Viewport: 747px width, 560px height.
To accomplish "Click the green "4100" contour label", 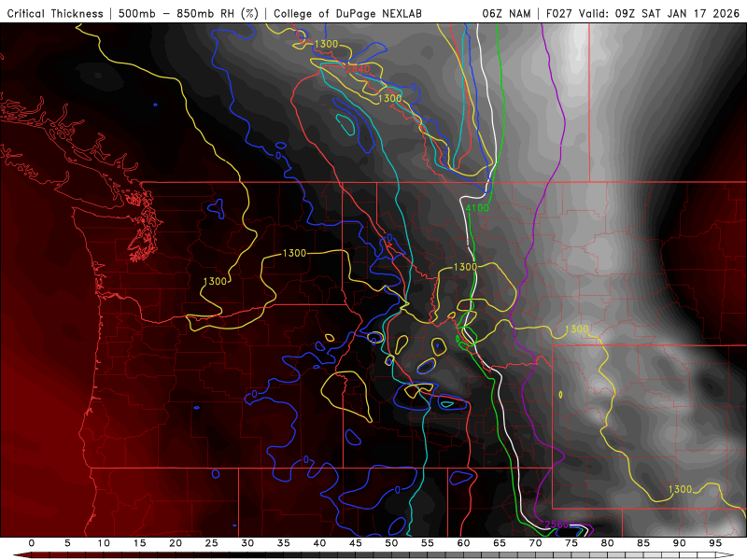I will (477, 207).
